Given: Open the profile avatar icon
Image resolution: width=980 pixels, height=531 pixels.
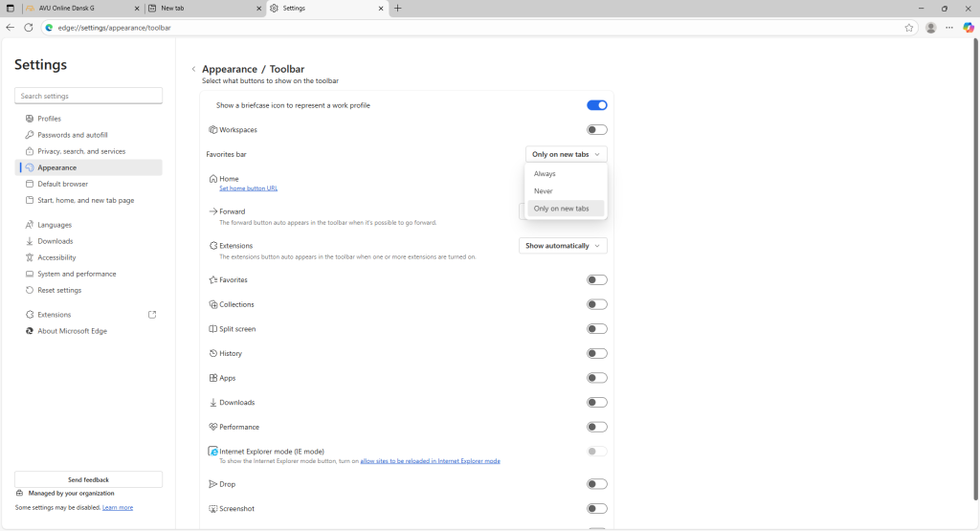Looking at the screenshot, I should click(x=930, y=28).
